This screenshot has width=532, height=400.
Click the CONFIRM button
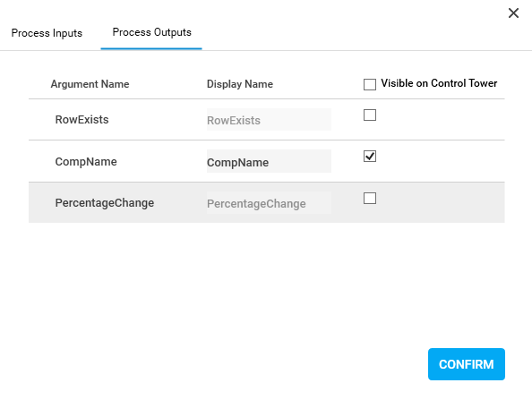coord(467,364)
